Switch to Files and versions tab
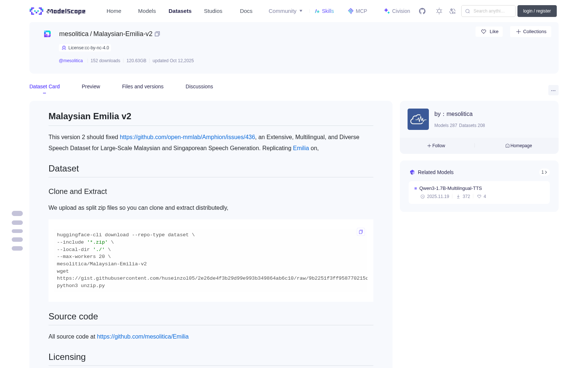The height and width of the screenshot is (368, 588). pyautogui.click(x=143, y=86)
